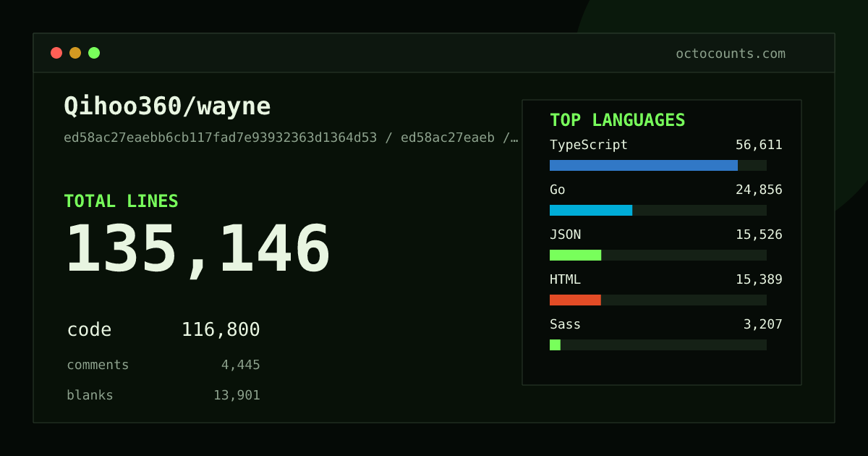Click the 24,856 Go count
The width and height of the screenshot is (868, 456).
759,190
